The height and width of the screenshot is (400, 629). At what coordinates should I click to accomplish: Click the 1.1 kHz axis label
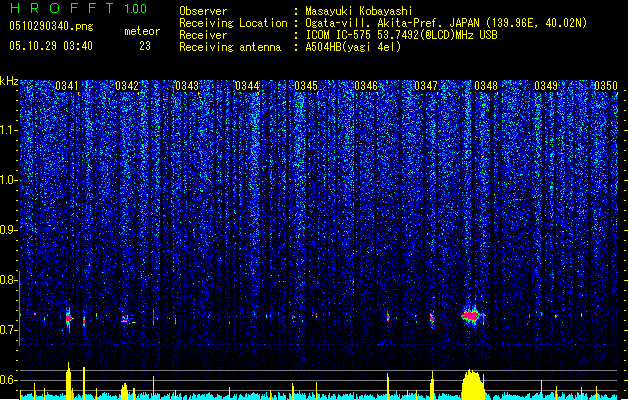pos(9,130)
